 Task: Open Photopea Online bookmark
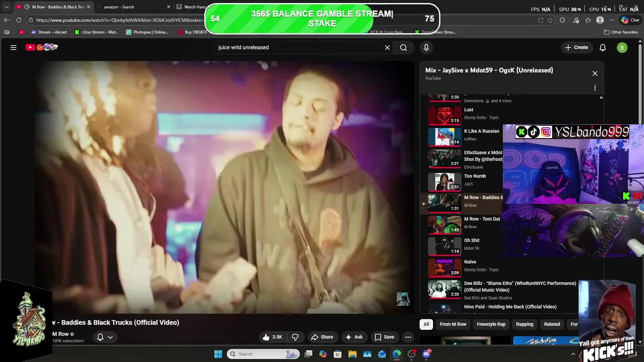tap(147, 32)
